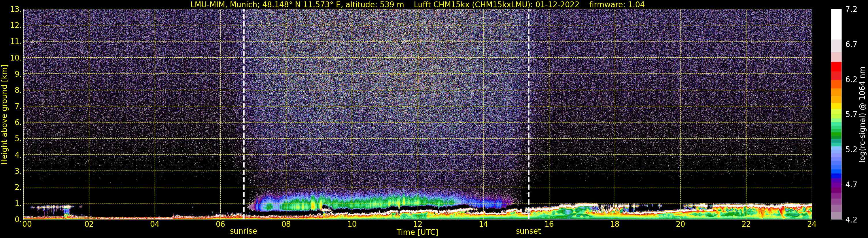The height and width of the screenshot is (238, 868).
Task: Click the time axis tick label '02'
Action: (x=89, y=224)
